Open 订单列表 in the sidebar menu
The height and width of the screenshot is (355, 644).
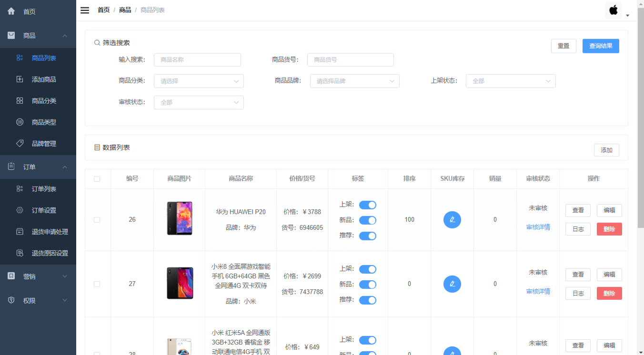pyautogui.click(x=19, y=188)
